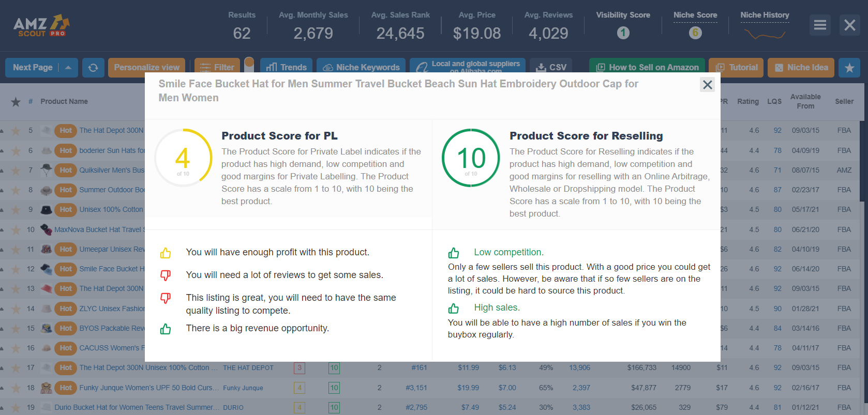Screen dimensions: 868x415
Task: Open the Durio Bucket Hat product link
Action: (137, 407)
